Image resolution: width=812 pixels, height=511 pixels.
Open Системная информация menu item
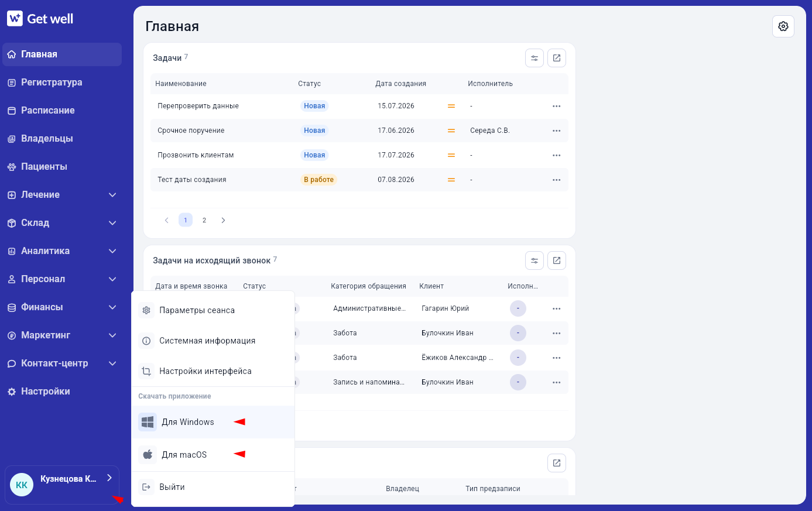tap(213, 341)
